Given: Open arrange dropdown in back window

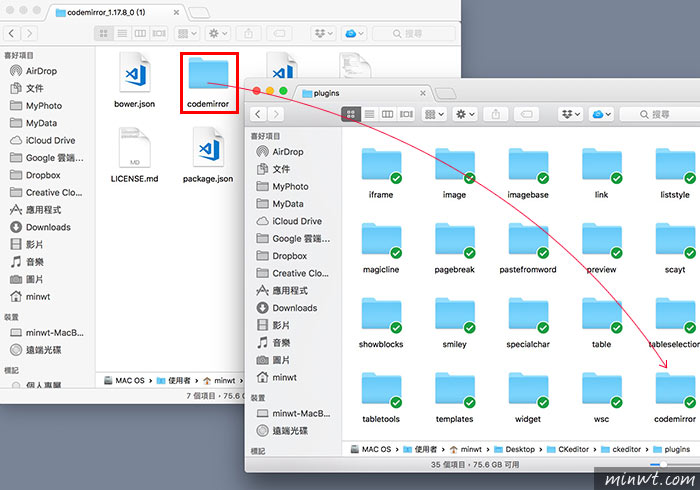Looking at the screenshot, I should (187, 33).
